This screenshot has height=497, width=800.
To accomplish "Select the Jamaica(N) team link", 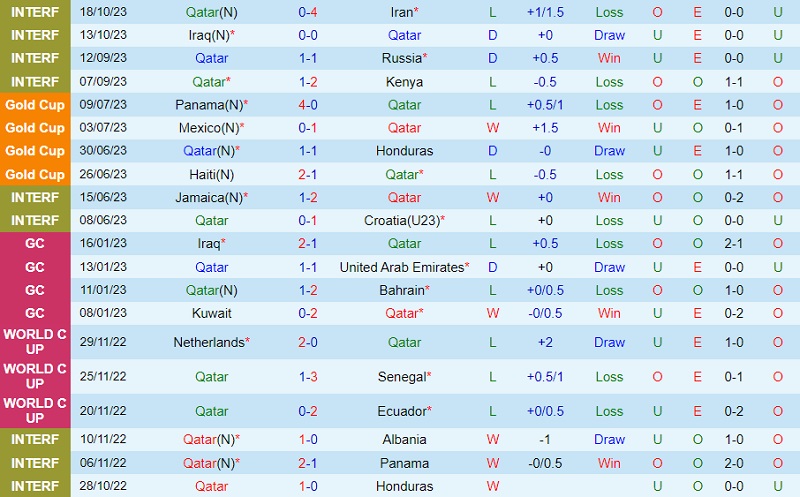I will tap(209, 197).
